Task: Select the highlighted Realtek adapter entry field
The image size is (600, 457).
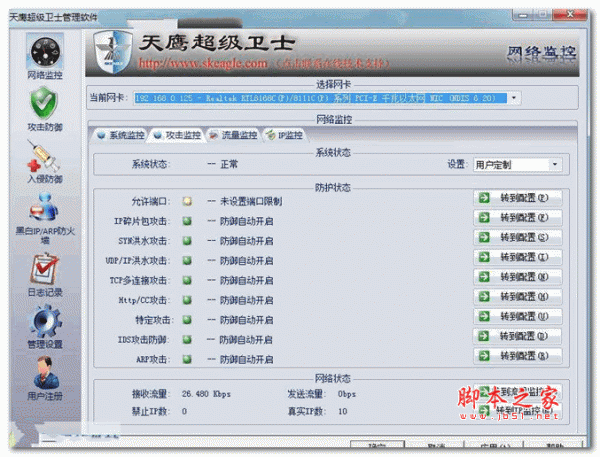Action: [x=320, y=98]
